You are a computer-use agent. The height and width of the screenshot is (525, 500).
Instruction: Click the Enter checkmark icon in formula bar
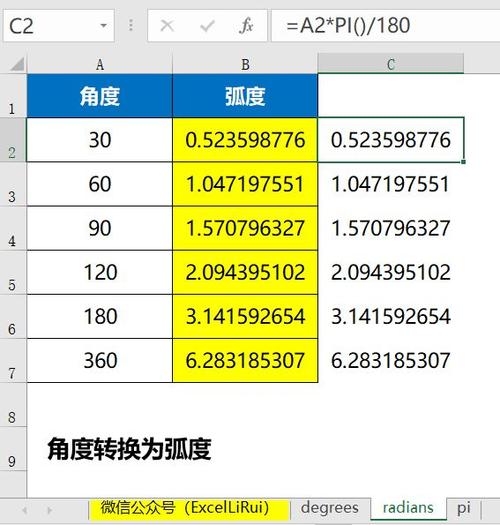(x=207, y=26)
